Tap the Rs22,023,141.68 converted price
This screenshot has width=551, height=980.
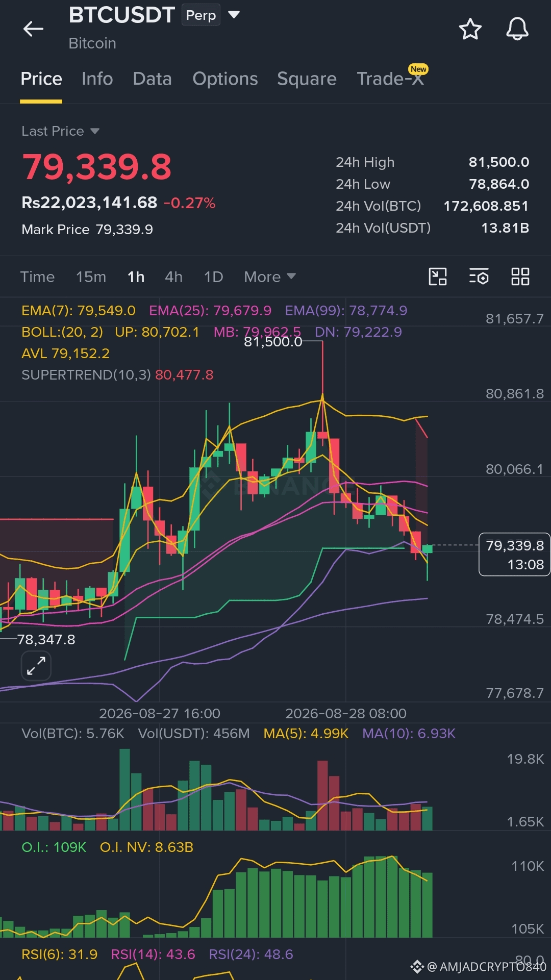point(89,203)
